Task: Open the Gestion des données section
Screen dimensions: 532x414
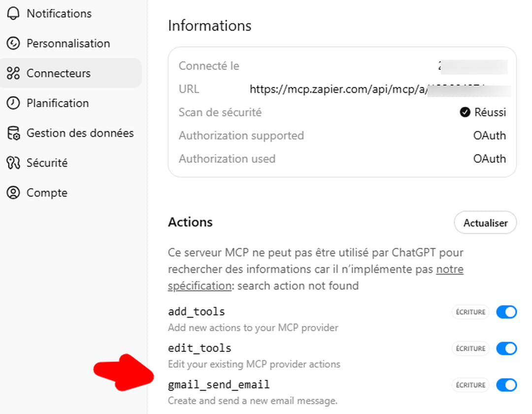Action: [x=80, y=133]
